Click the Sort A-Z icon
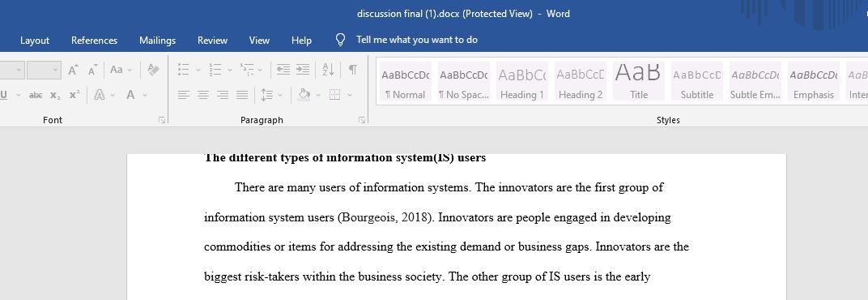The height and width of the screenshot is (300, 868). pyautogui.click(x=328, y=70)
